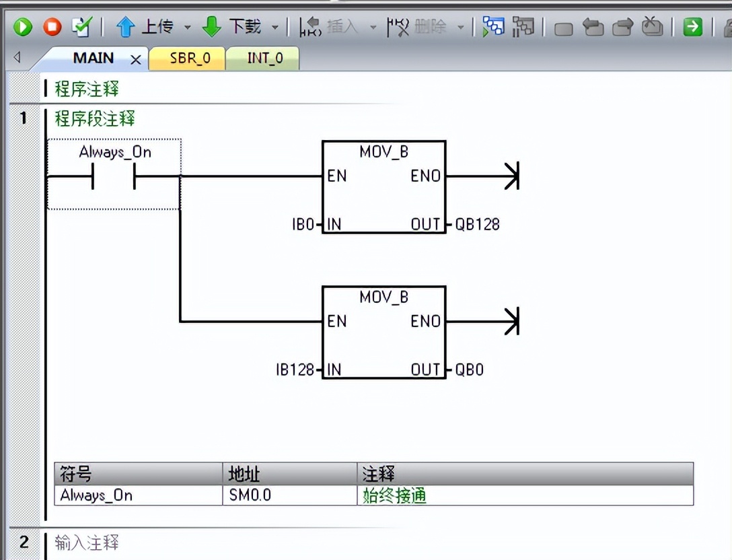This screenshot has height=560, width=732.
Task: Click the Always_On symbol table cell
Action: 138,495
